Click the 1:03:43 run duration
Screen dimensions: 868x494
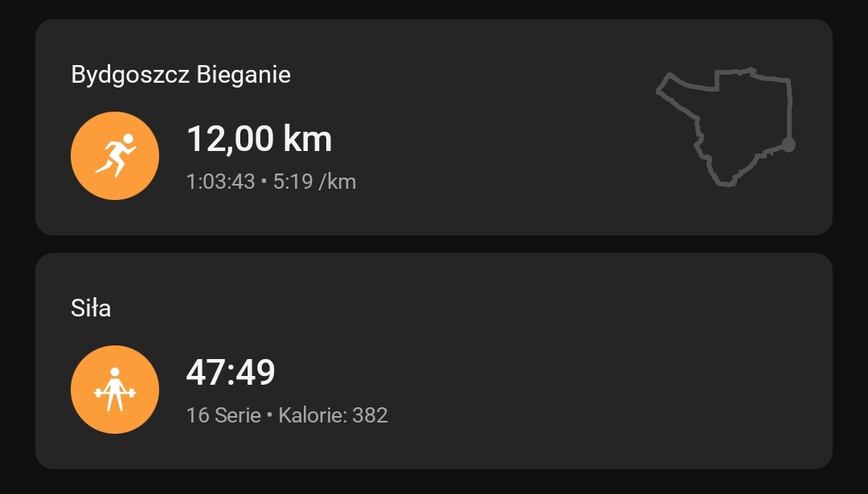[220, 182]
